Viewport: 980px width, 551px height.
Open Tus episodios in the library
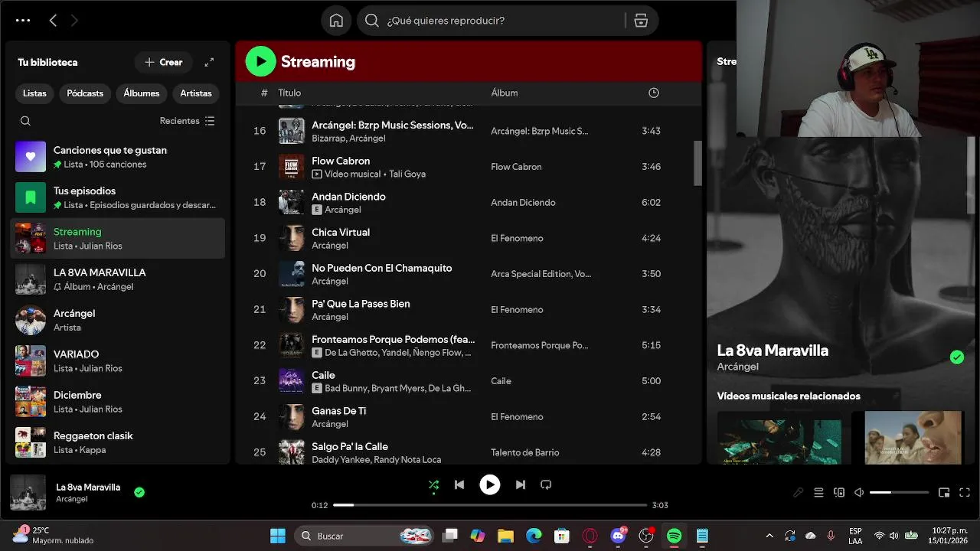coord(118,197)
